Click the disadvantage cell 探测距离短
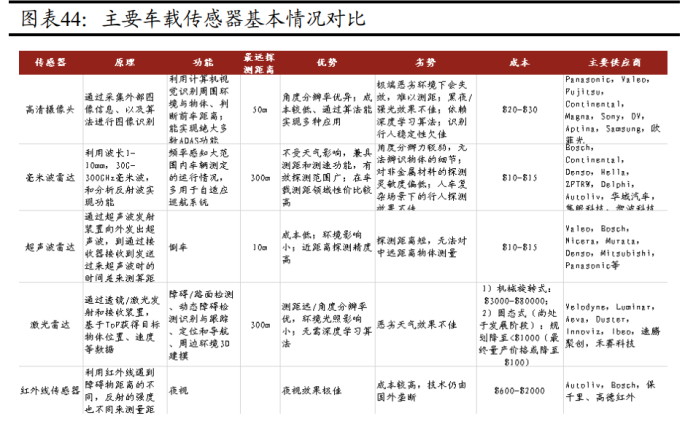Screen dimensions: 687x425 422,247
